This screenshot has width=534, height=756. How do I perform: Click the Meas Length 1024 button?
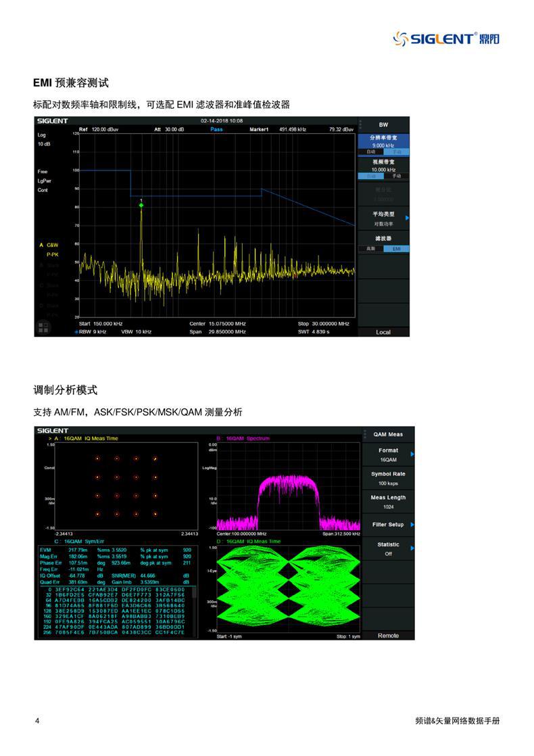(x=389, y=502)
